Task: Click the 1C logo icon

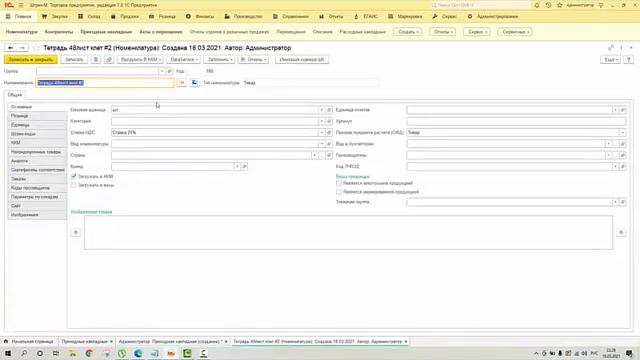Action: pyautogui.click(x=9, y=5)
